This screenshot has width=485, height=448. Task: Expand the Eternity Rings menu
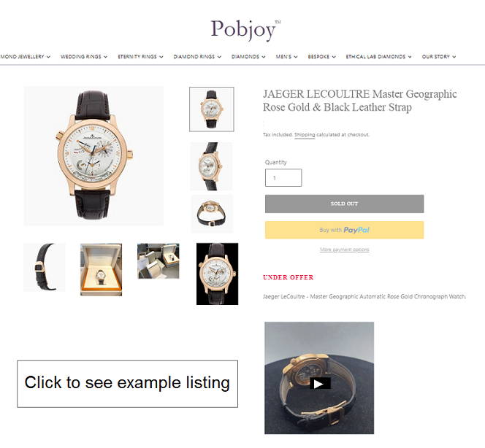[140, 56]
